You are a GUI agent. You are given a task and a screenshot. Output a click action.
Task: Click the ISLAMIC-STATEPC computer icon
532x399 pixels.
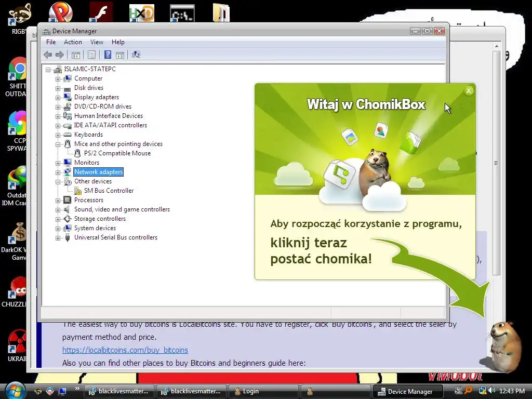pyautogui.click(x=58, y=69)
